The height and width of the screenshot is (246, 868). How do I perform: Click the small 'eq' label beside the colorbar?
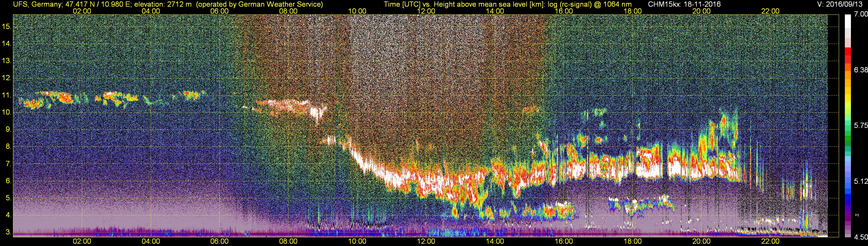(x=857, y=214)
